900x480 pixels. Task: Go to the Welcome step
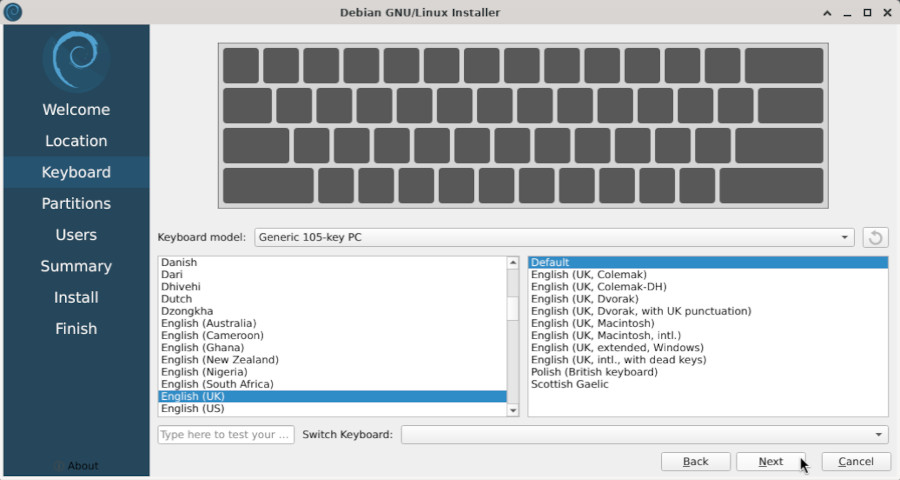coord(76,110)
